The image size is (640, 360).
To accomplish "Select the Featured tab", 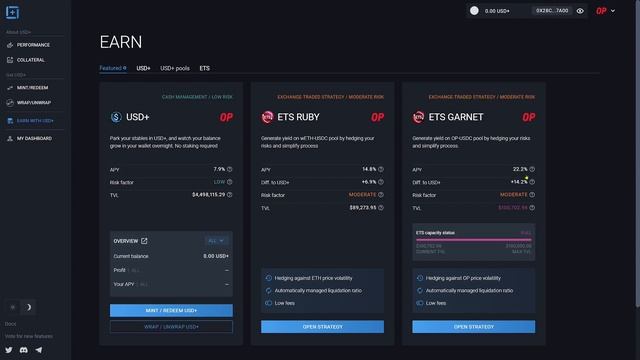I will (113, 68).
